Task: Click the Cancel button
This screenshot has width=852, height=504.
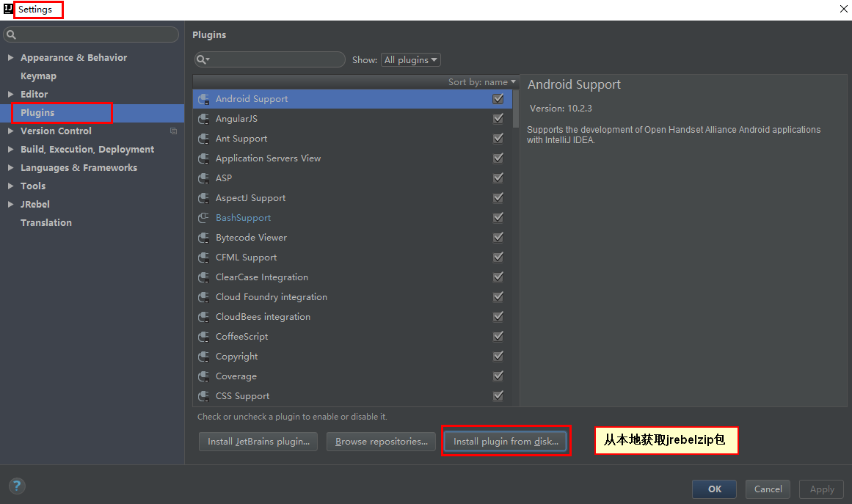Action: tap(768, 489)
